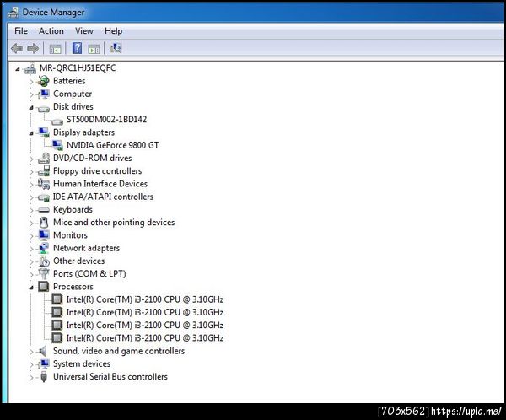This screenshot has width=506, height=420.
Task: Select the Ports (COM & LPT) label
Action: click(x=89, y=274)
